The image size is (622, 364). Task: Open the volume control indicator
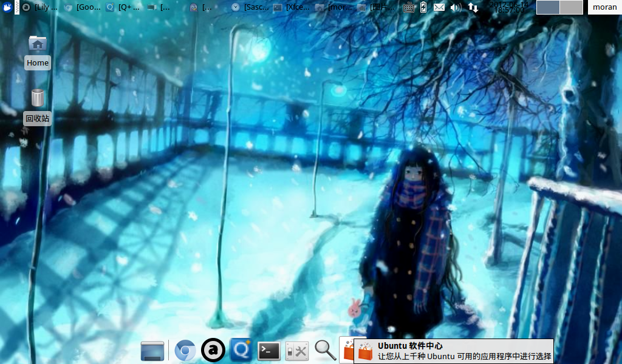pos(456,7)
